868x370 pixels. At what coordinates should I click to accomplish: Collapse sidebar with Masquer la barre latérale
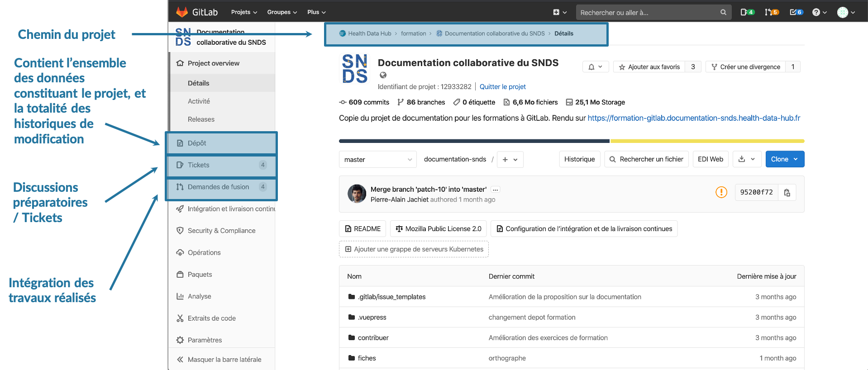tap(219, 360)
